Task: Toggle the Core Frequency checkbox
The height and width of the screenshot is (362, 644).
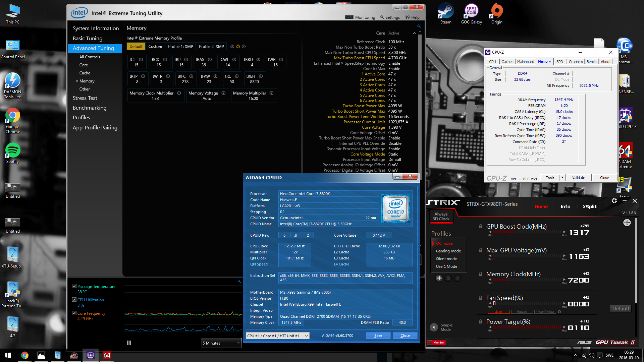Action: click(74, 313)
